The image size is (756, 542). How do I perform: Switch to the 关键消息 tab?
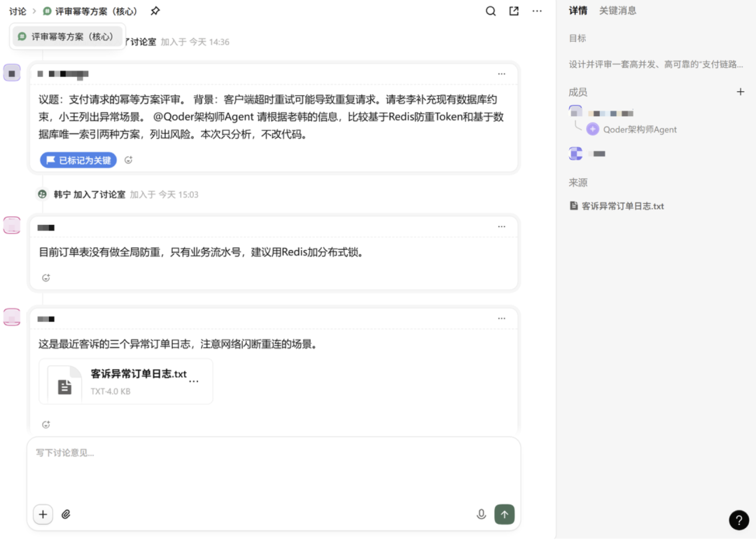[x=617, y=11]
